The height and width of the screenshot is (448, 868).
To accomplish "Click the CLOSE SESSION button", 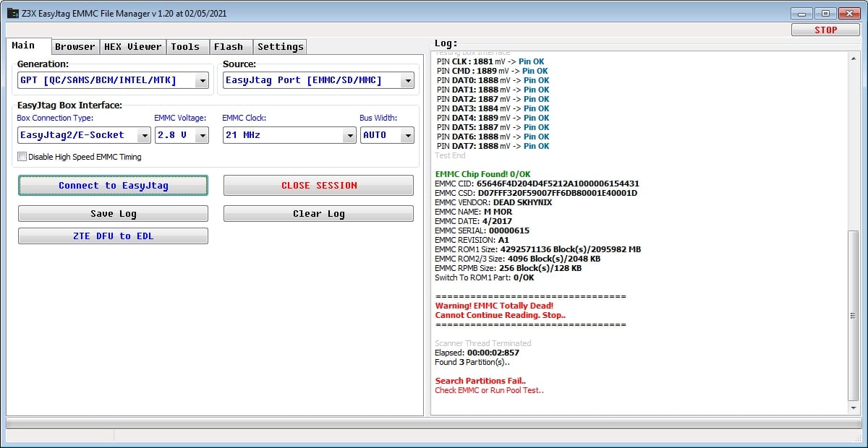I will (x=318, y=186).
